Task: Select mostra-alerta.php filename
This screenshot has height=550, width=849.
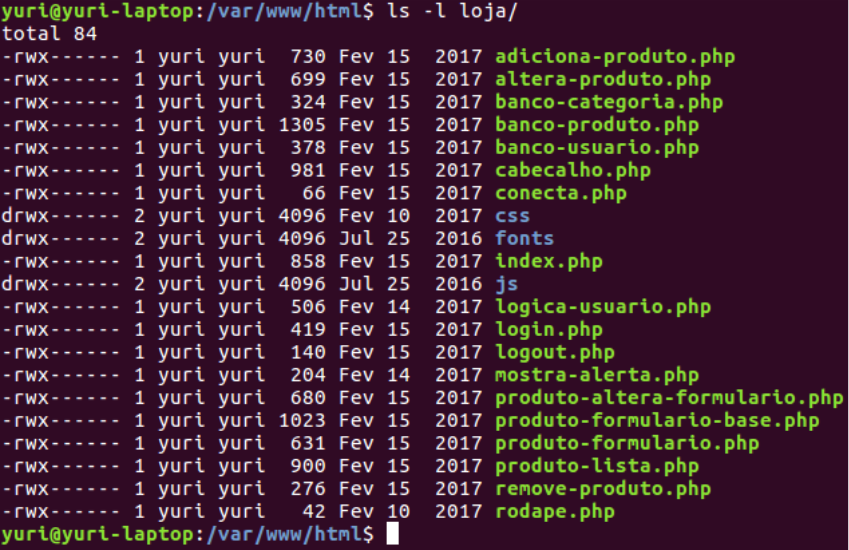Action: [x=596, y=375]
